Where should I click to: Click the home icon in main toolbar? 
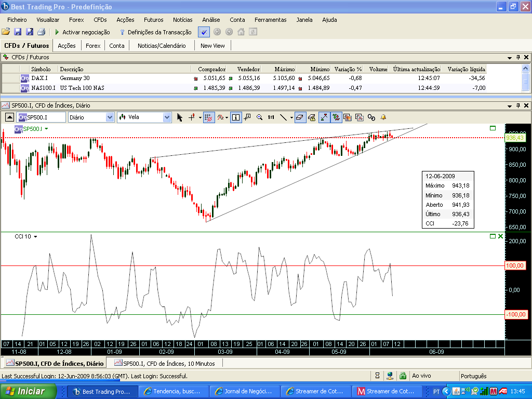(x=241, y=32)
